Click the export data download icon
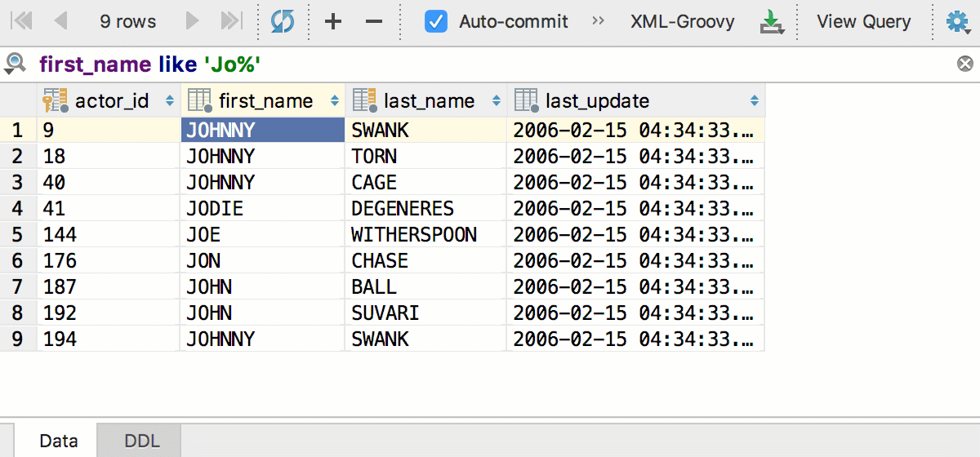Screen dimensions: 980x457 (771, 22)
